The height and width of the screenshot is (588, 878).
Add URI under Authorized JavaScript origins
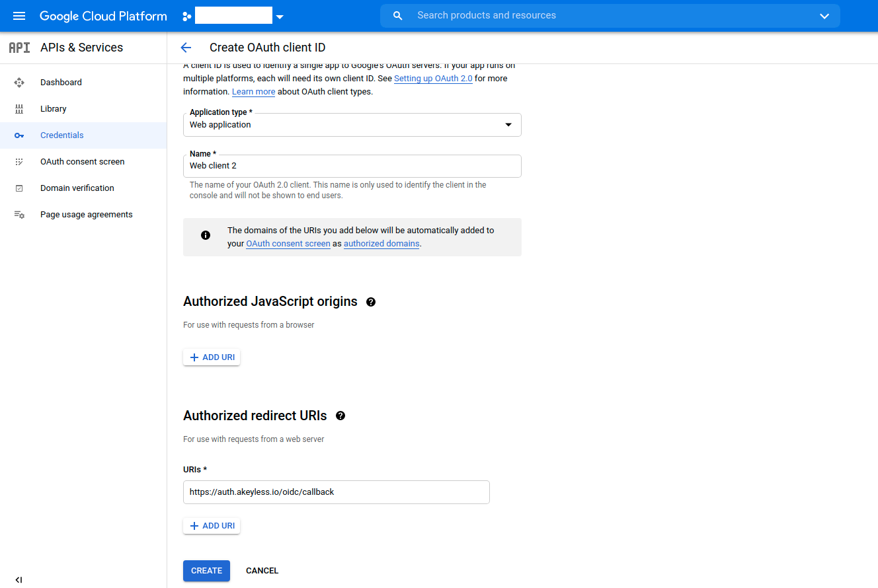(212, 357)
